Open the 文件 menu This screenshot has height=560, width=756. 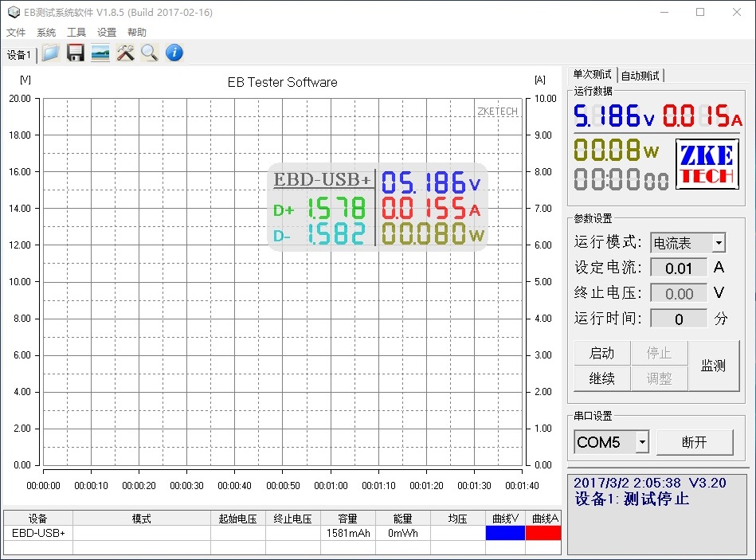16,32
